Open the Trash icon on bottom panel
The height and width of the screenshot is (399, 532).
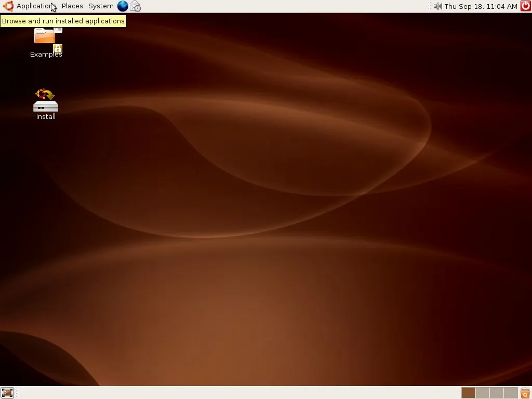pos(525,393)
